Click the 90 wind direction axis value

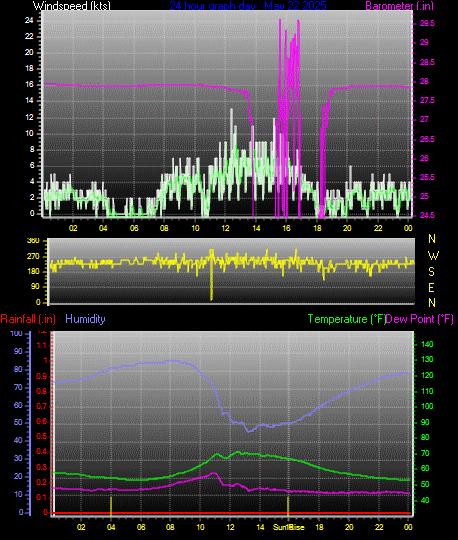point(35,287)
